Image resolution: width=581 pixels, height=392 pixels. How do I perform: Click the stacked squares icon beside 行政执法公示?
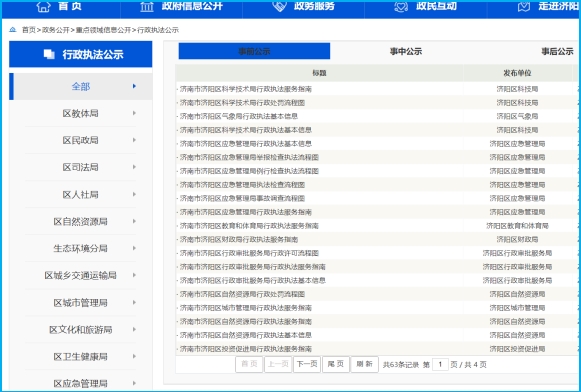click(49, 54)
